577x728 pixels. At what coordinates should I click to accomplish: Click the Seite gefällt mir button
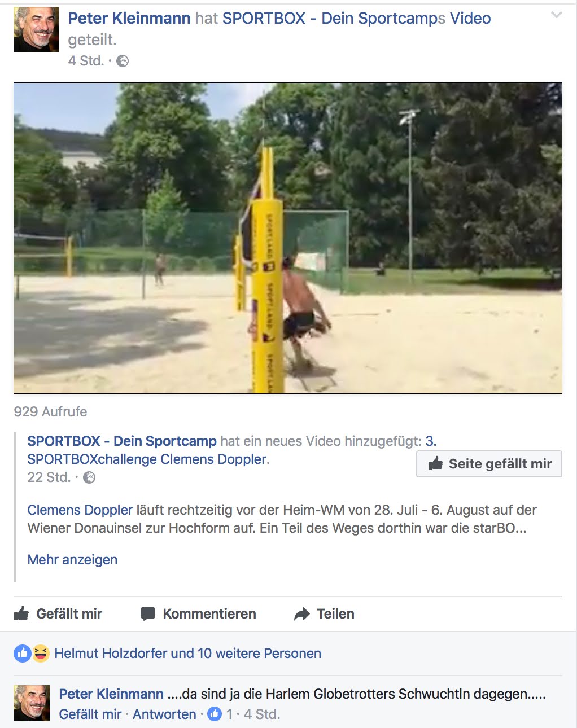point(489,464)
